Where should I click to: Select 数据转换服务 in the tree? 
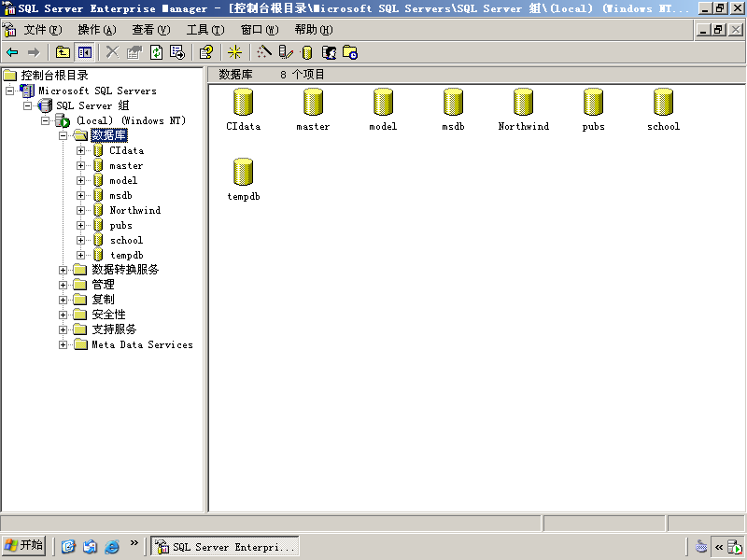click(x=125, y=270)
